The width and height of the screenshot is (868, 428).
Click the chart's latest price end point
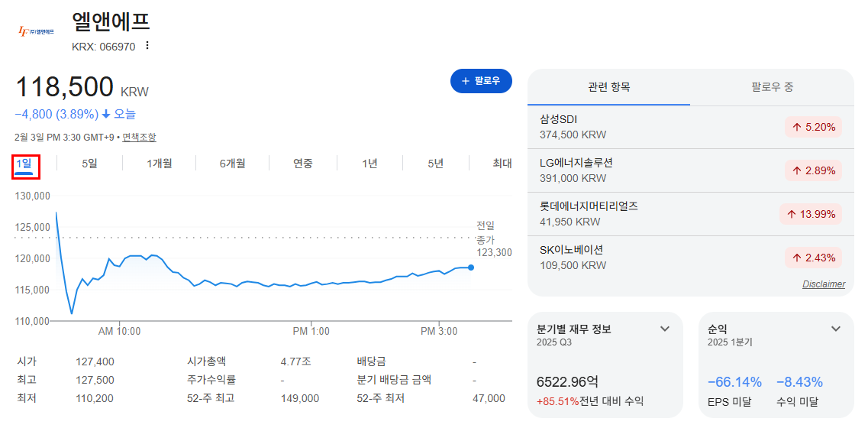pos(470,267)
